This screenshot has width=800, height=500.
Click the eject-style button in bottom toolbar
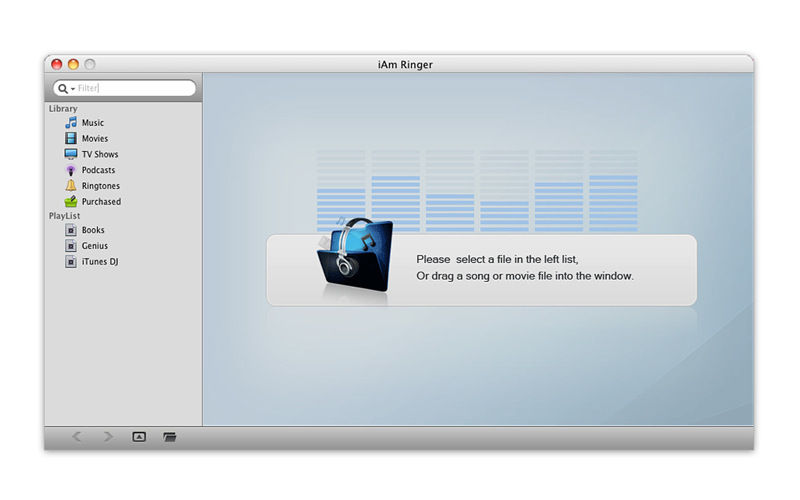pyautogui.click(x=139, y=437)
